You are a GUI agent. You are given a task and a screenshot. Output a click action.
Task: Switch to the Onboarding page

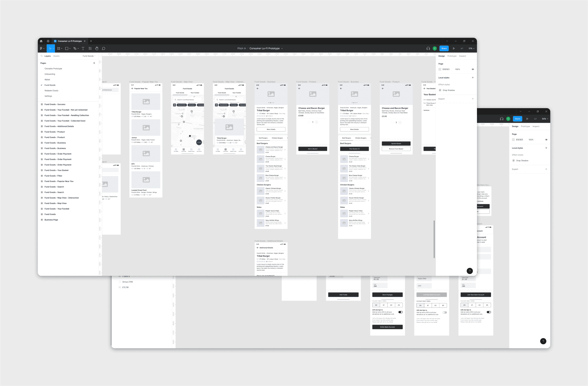point(50,74)
